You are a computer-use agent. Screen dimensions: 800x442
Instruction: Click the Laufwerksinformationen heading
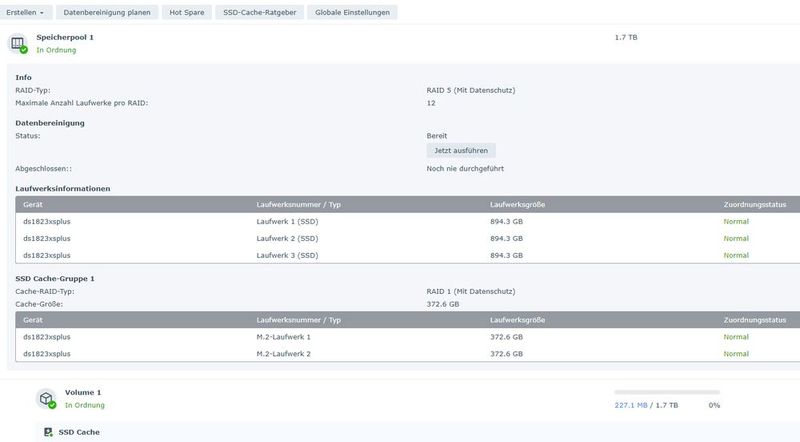(x=63, y=189)
